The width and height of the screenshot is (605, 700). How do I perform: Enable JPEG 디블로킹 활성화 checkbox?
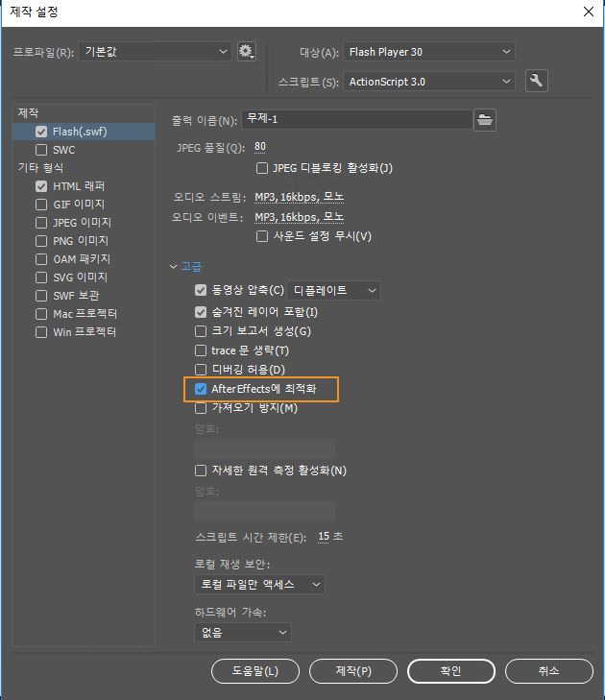coord(262,168)
